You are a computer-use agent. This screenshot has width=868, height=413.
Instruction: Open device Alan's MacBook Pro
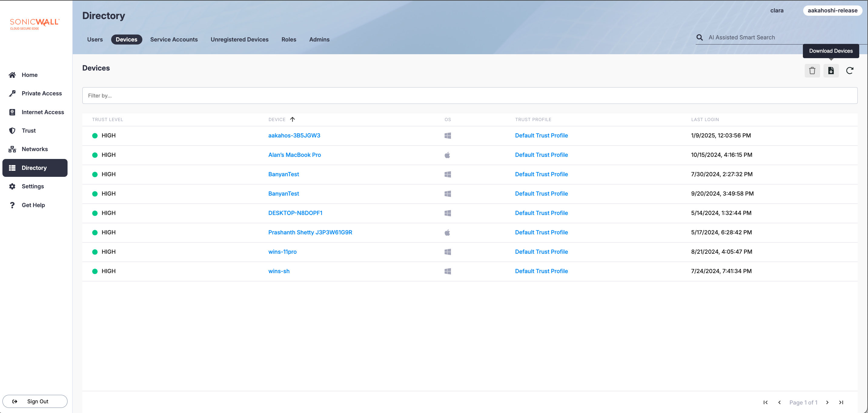click(294, 155)
